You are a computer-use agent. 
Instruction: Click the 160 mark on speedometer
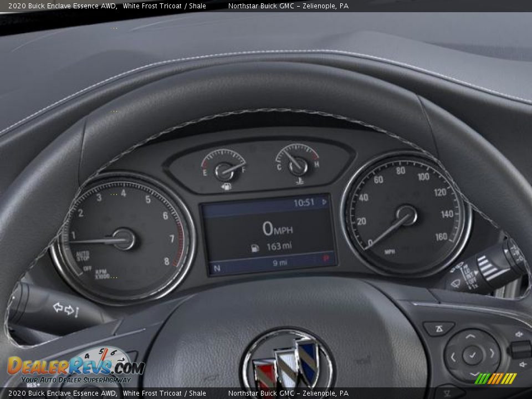coord(442,237)
